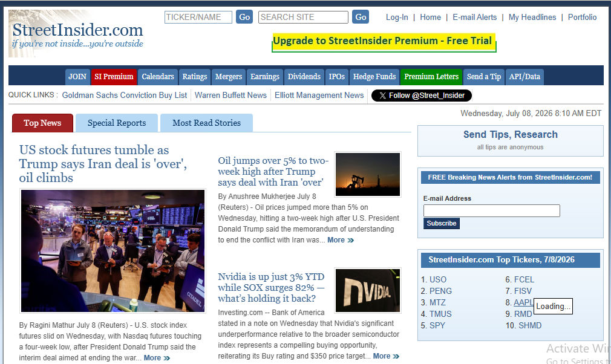
Task: Click the Subscribe button
Action: click(x=442, y=224)
